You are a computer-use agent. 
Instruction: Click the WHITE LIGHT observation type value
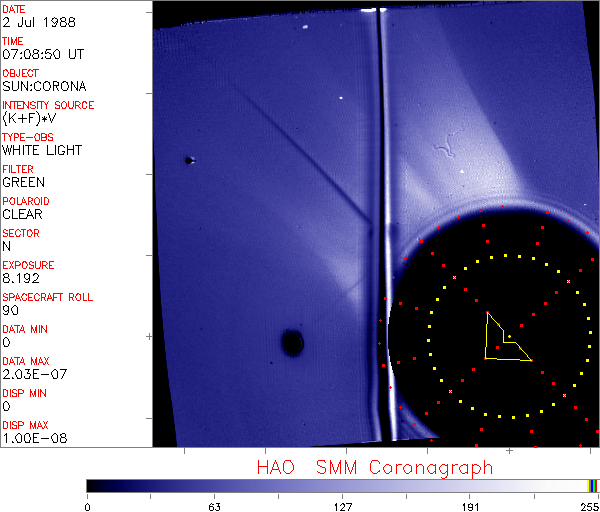pos(42,150)
